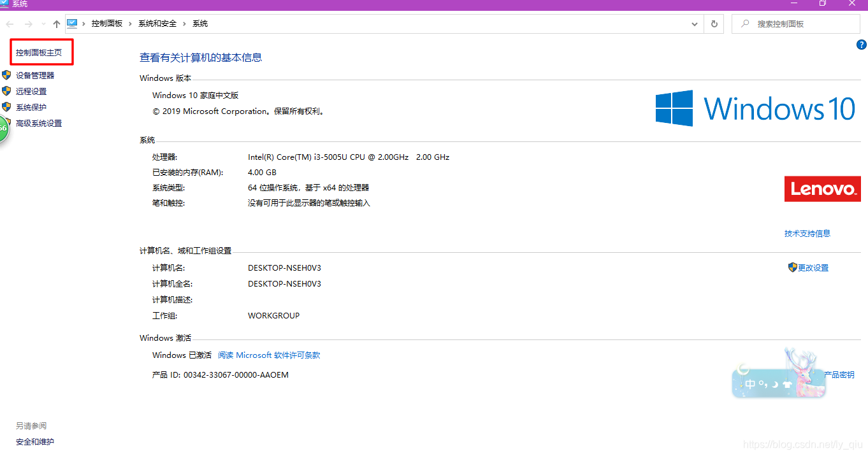The image size is (868, 456).
Task: Click the Intel(R) Core(TM) i3-5005U processor value
Action: click(349, 157)
